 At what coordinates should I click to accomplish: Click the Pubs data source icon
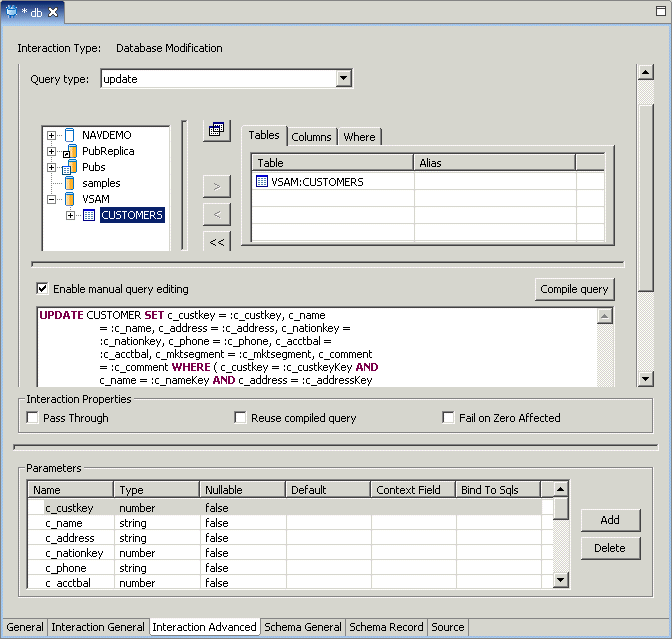[70, 167]
